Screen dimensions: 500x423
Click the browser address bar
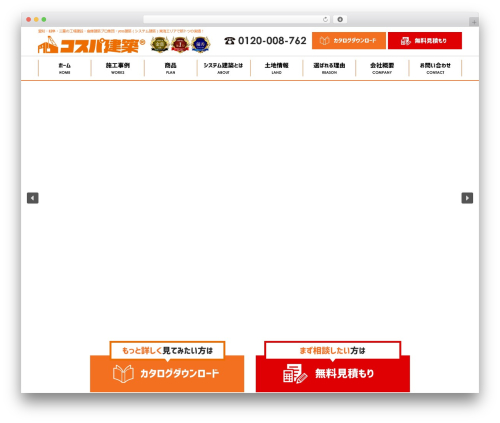237,19
